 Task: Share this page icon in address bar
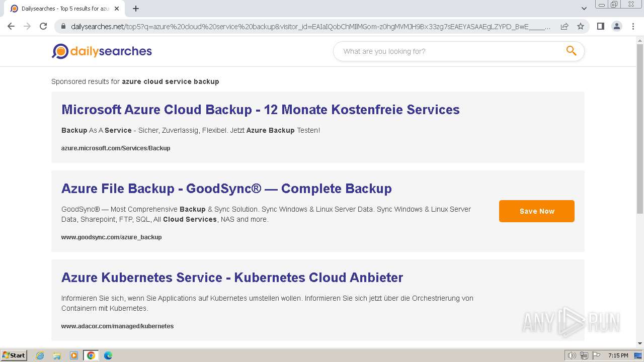(x=565, y=26)
